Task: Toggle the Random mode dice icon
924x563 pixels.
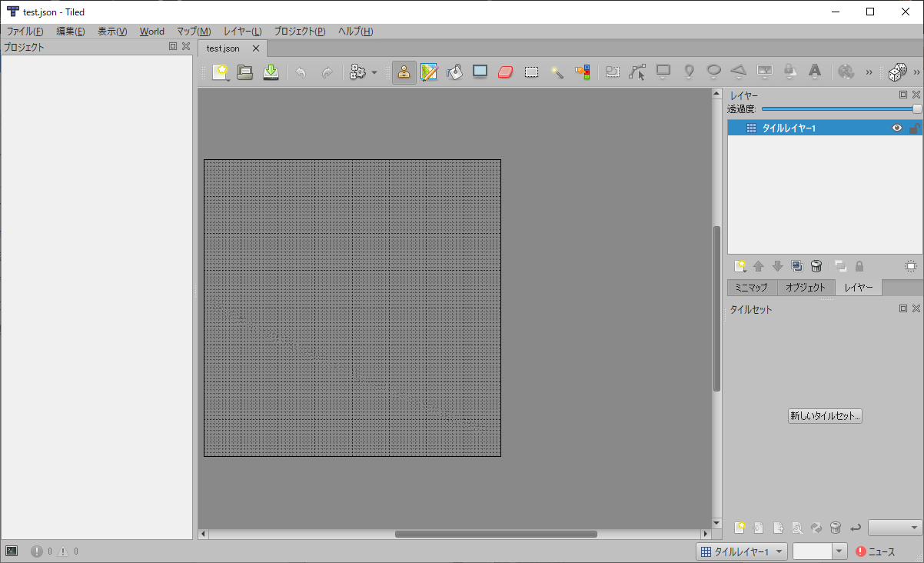Action: pos(897,72)
